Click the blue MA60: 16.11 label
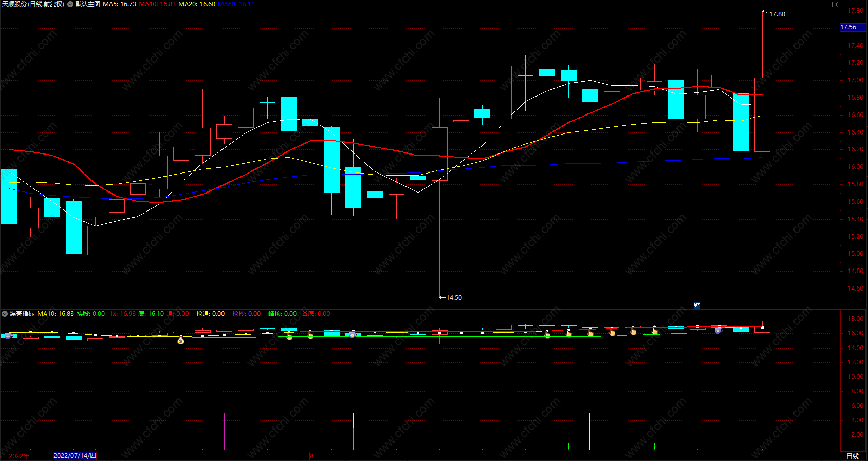868x461 pixels. 236,4
